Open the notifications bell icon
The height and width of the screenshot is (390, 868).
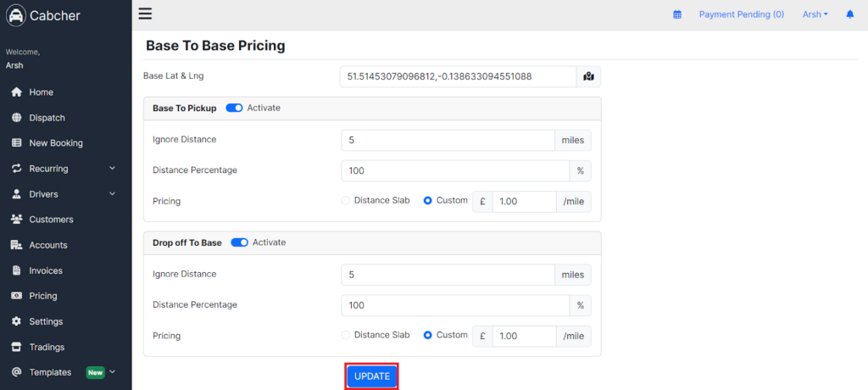[849, 15]
